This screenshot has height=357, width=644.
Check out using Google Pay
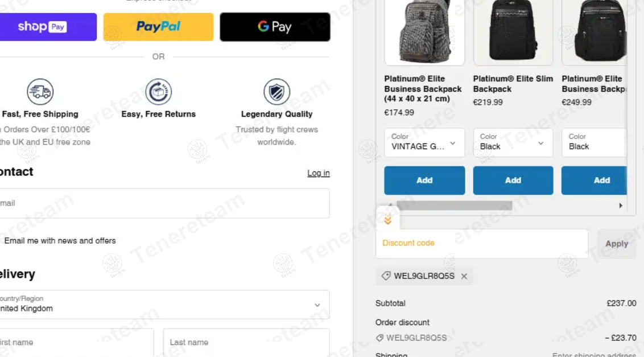275,27
